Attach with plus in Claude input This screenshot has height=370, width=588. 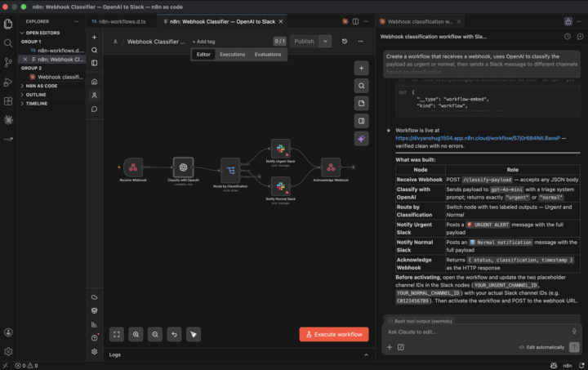(x=390, y=347)
